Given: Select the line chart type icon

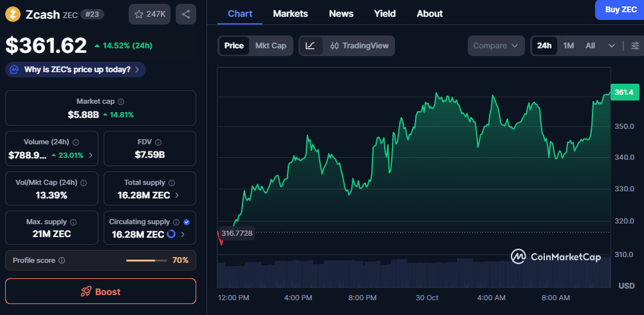Looking at the screenshot, I should (x=310, y=46).
